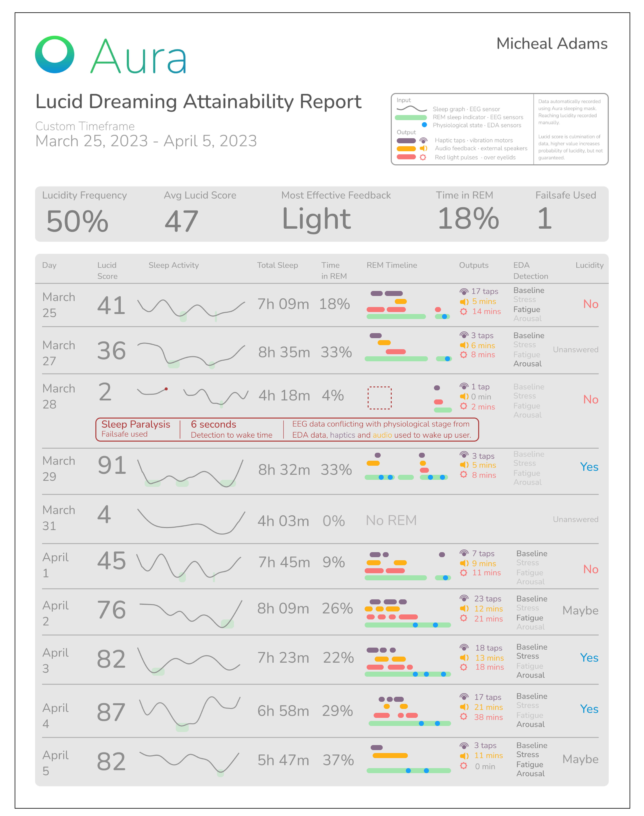Click the light icon beside 2 mins March 28

pyautogui.click(x=464, y=406)
